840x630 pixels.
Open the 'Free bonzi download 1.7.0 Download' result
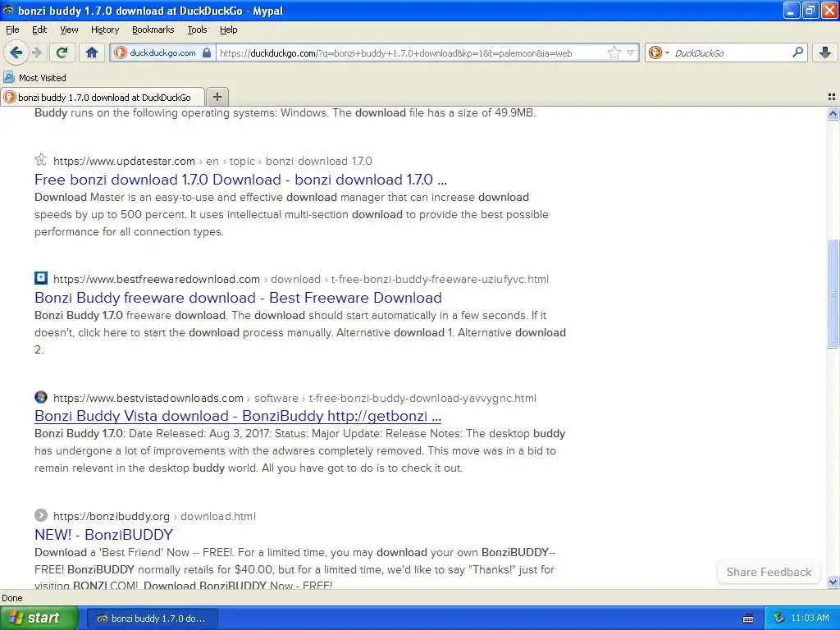240,180
